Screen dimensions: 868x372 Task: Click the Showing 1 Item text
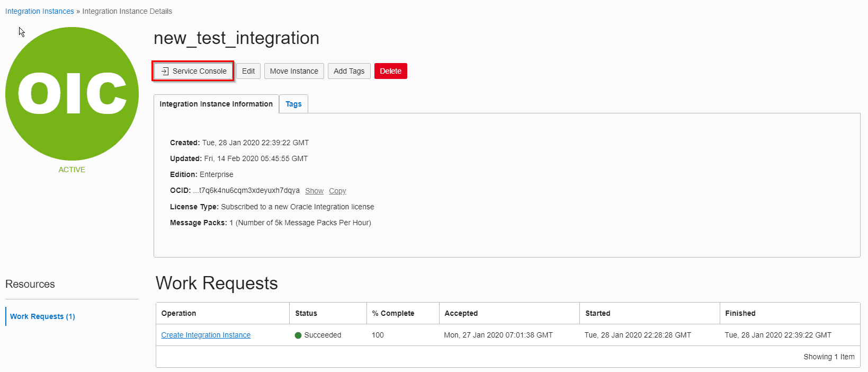(x=829, y=357)
